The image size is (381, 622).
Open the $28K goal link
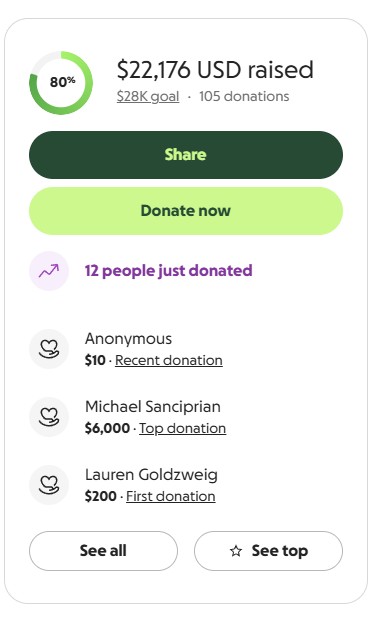point(148,96)
